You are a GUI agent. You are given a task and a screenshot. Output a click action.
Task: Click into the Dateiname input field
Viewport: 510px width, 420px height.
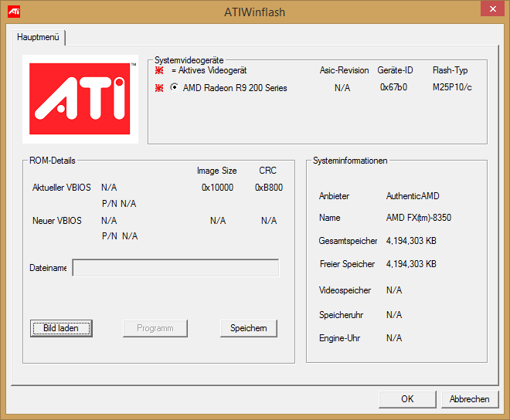pos(175,268)
